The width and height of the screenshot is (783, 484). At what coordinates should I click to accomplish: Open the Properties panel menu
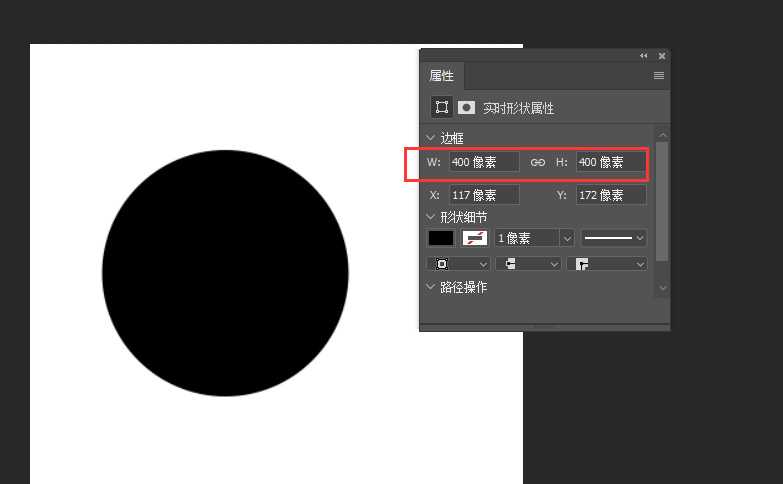659,75
